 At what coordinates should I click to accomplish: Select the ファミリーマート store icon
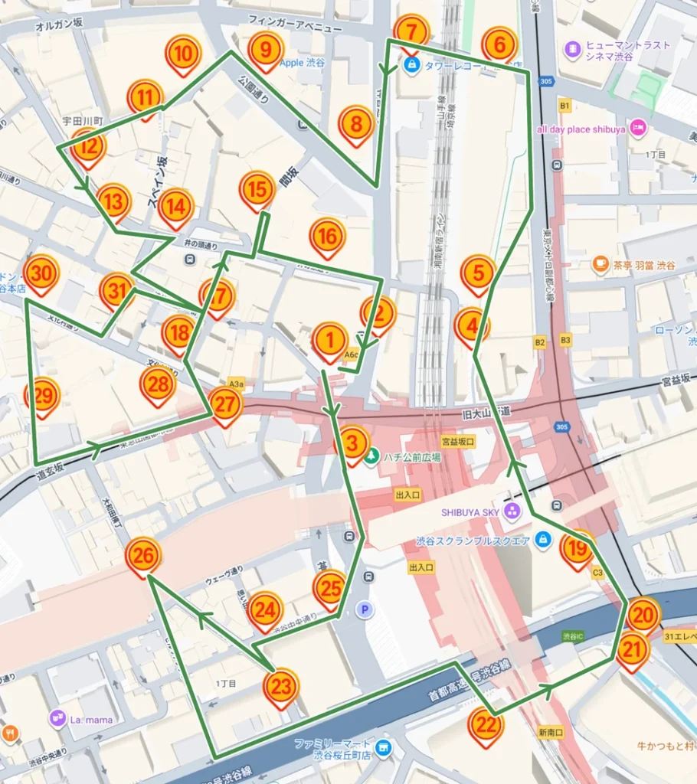[x=383, y=747]
